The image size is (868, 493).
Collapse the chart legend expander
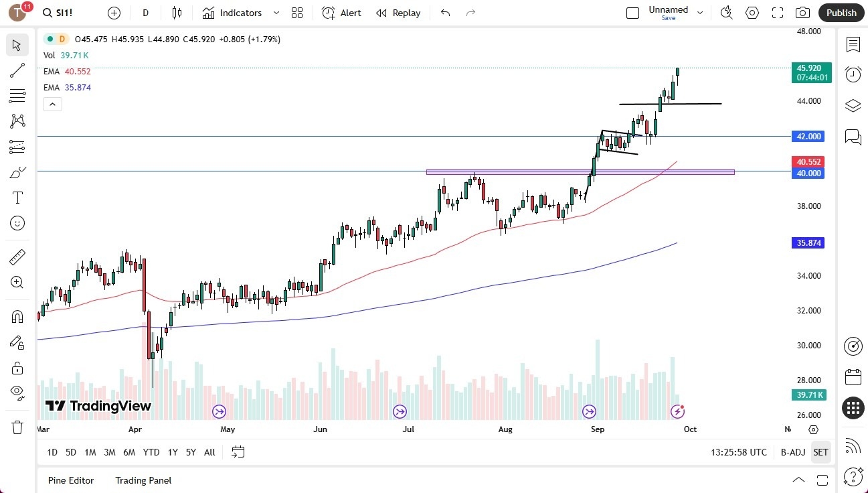tap(52, 104)
